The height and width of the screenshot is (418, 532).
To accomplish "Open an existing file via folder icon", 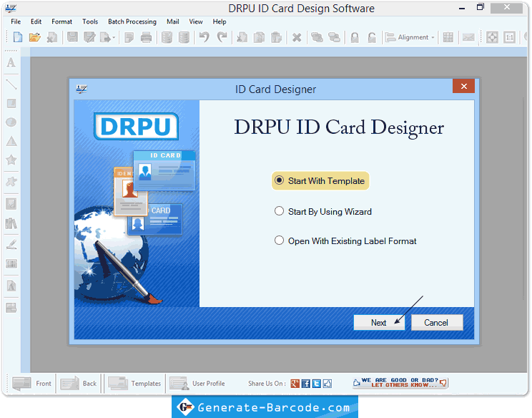I will (x=34, y=37).
